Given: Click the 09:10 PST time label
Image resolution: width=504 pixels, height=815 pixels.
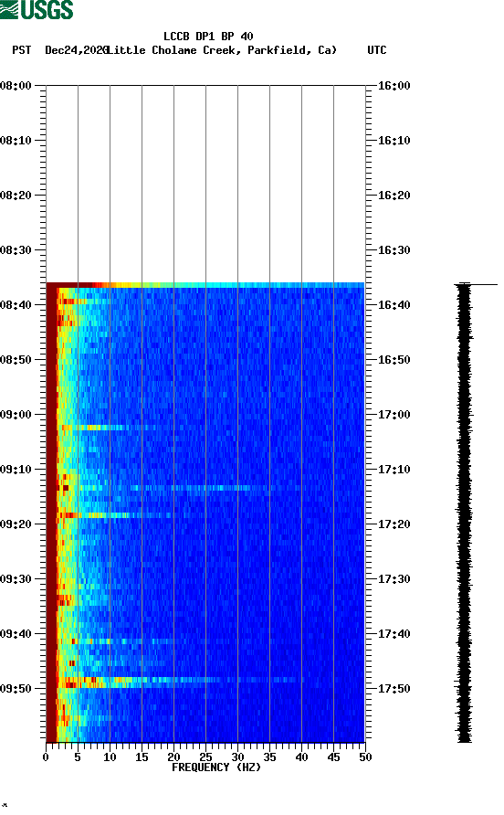Looking at the screenshot, I should (x=16, y=470).
